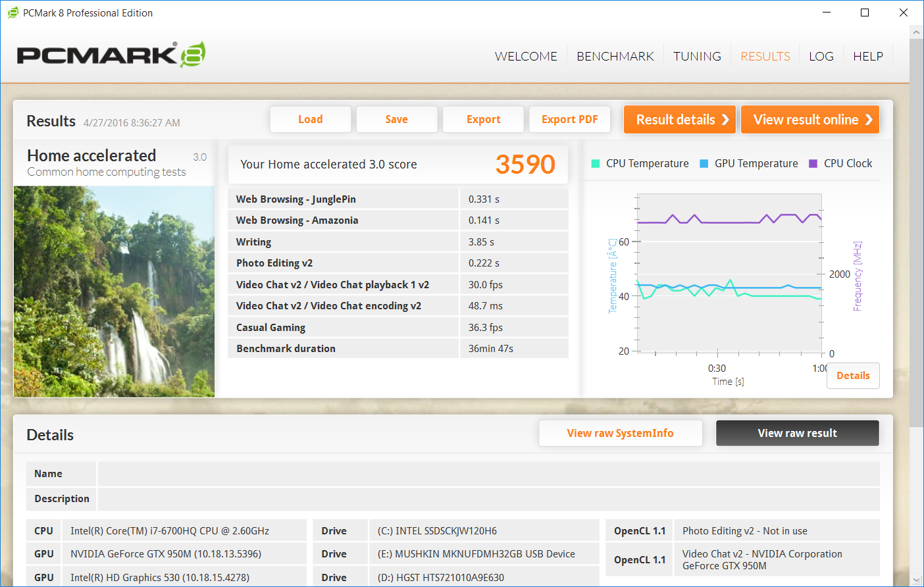Click the Writing result row label

pyautogui.click(x=253, y=242)
